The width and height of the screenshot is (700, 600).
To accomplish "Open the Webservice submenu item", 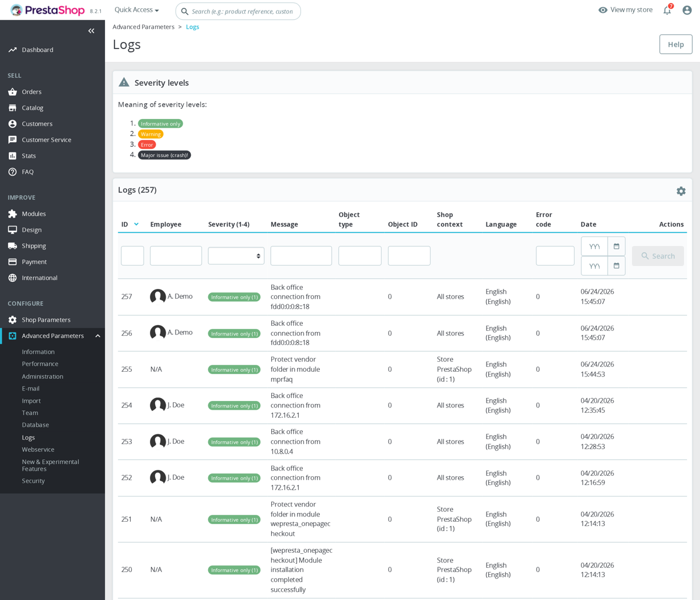I will 38,449.
